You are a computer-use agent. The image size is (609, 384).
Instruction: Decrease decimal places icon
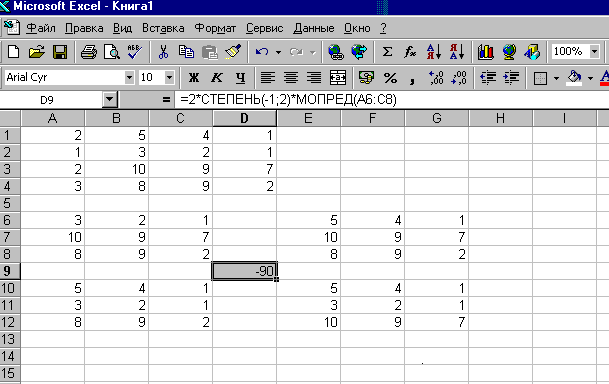(459, 78)
